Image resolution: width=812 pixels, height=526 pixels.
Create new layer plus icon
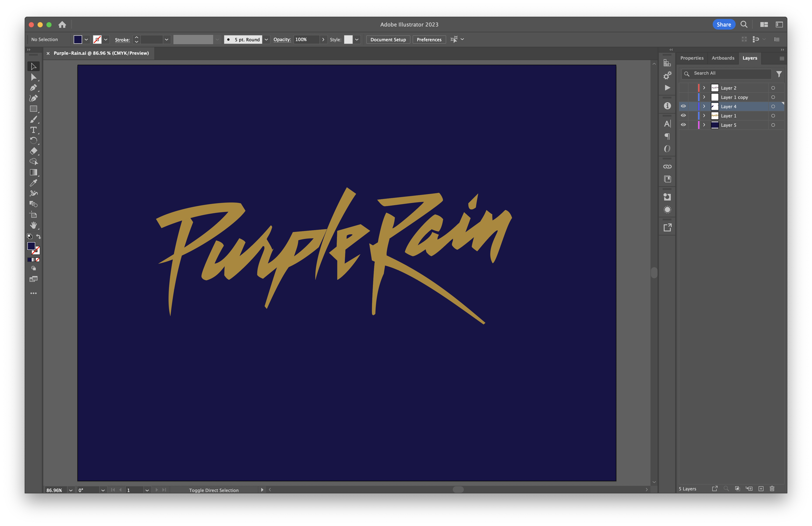[761, 489]
